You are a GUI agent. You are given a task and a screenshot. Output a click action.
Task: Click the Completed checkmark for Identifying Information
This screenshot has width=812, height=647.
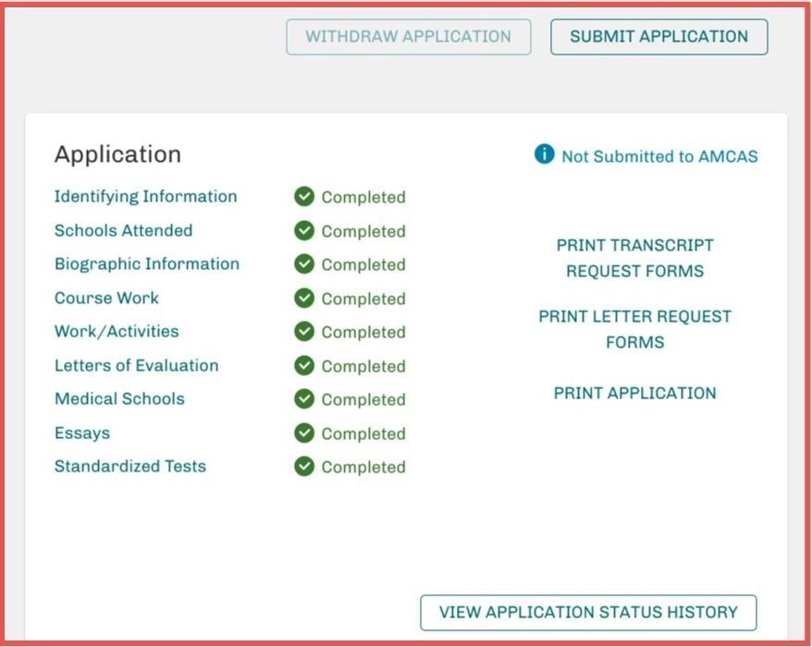tap(303, 197)
